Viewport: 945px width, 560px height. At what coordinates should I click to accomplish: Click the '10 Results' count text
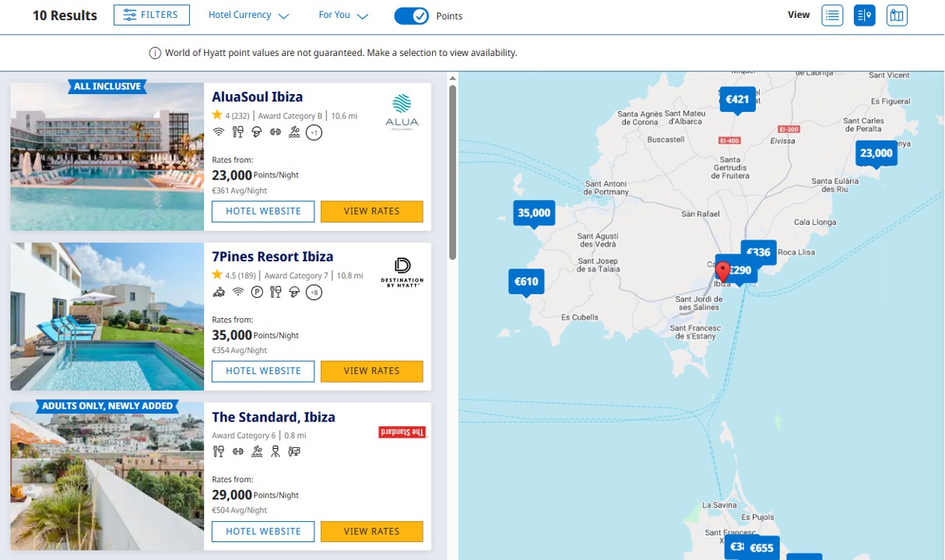pyautogui.click(x=65, y=16)
